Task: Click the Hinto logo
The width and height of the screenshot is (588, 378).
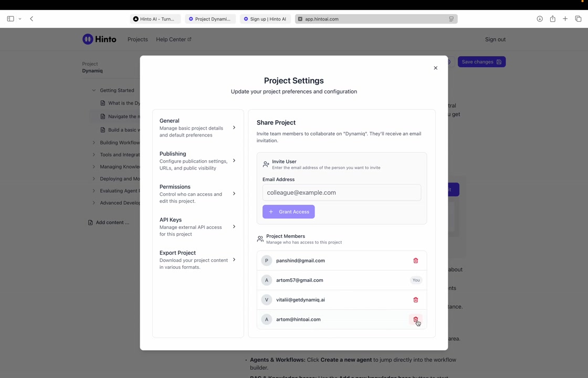Action: (x=99, y=39)
